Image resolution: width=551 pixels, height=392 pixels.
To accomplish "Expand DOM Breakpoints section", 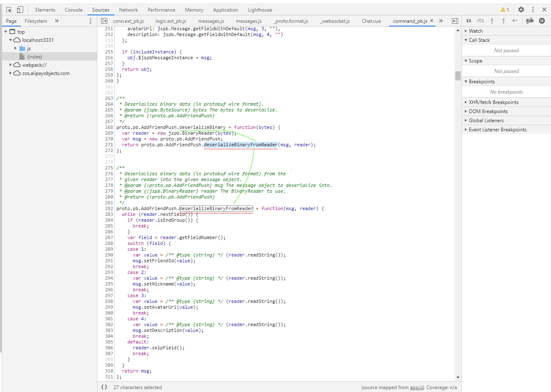I will (x=506, y=111).
